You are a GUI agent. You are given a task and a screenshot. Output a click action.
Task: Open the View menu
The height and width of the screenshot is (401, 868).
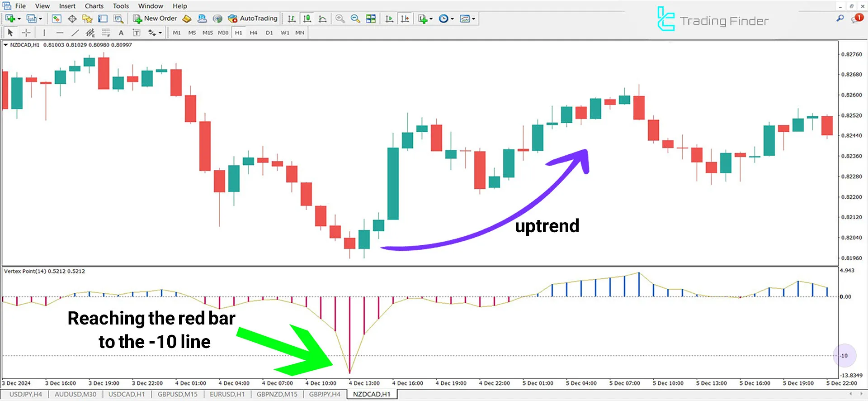[42, 6]
